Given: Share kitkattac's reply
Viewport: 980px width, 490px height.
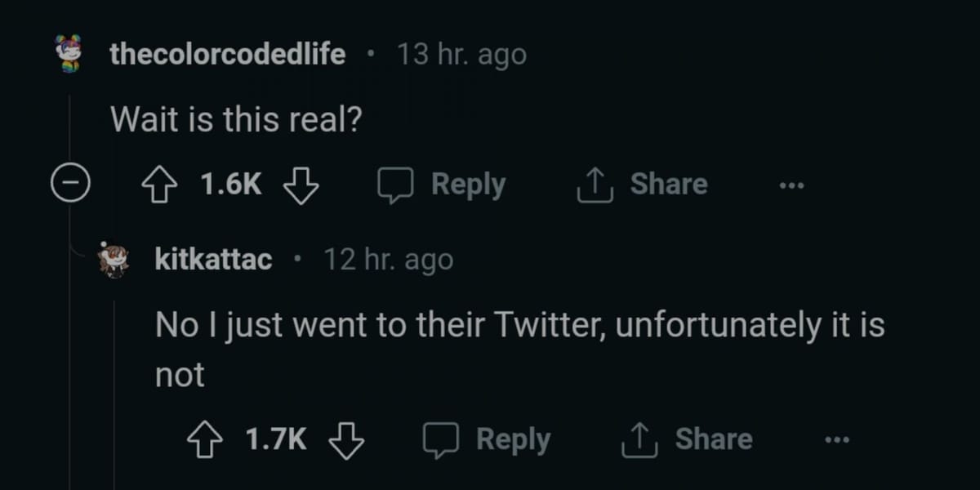Looking at the screenshot, I should 713,440.
